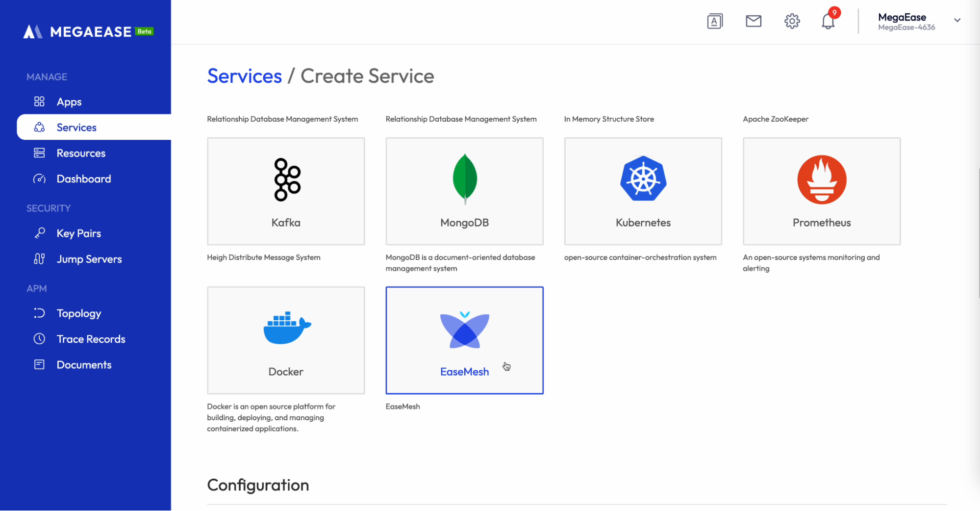Select Services in sidebar menu
Screen dimensions: 980x511
click(76, 128)
